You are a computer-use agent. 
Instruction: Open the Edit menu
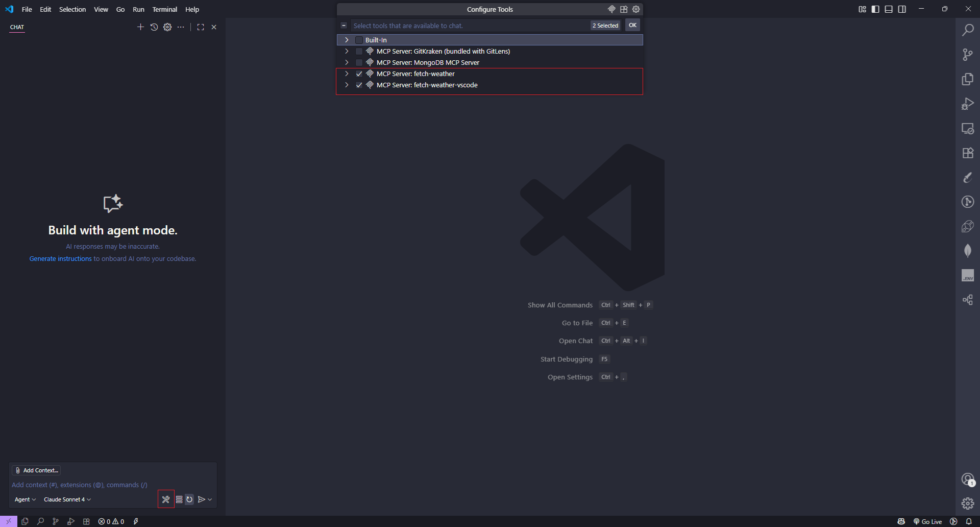click(45, 9)
